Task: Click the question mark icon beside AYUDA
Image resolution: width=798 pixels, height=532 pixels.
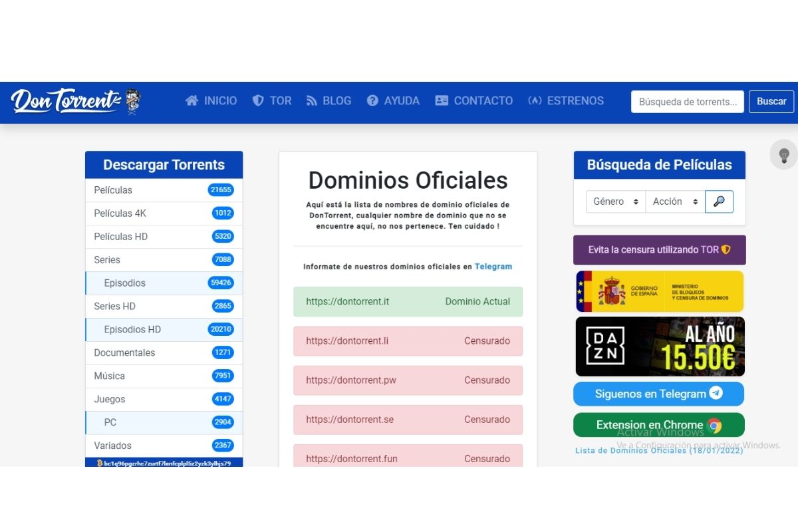Action: pyautogui.click(x=372, y=101)
